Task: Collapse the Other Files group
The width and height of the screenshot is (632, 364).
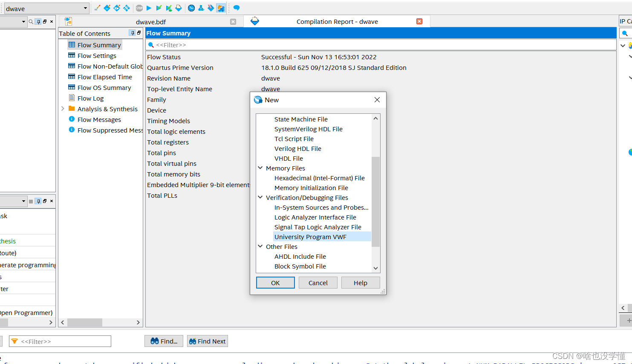Action: (x=260, y=246)
